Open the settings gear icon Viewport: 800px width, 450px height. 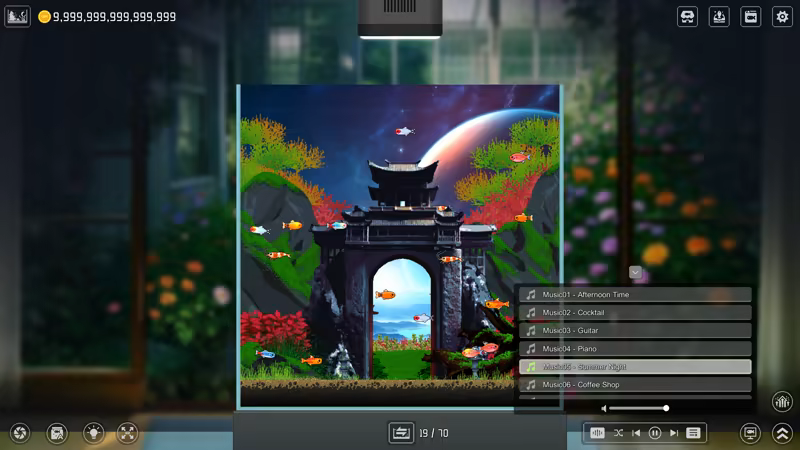(782, 17)
